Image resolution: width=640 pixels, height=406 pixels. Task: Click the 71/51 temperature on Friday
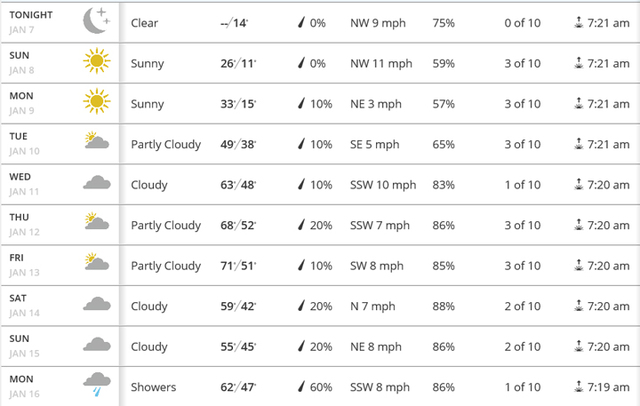pyautogui.click(x=238, y=266)
